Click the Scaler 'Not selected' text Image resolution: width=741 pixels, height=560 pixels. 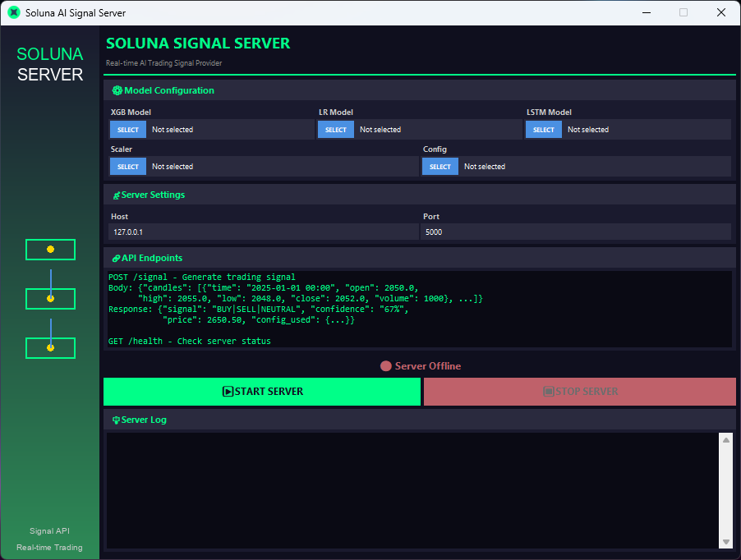(173, 166)
